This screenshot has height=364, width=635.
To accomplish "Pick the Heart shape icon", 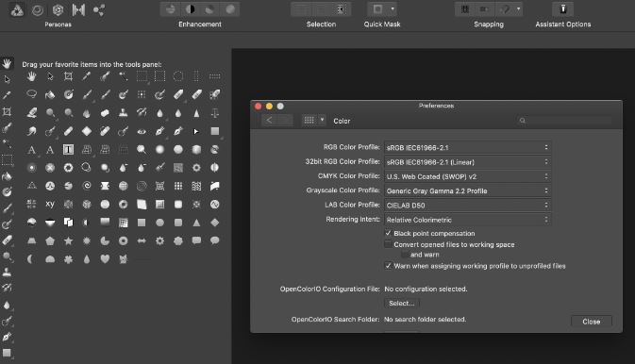I will click(105, 258).
